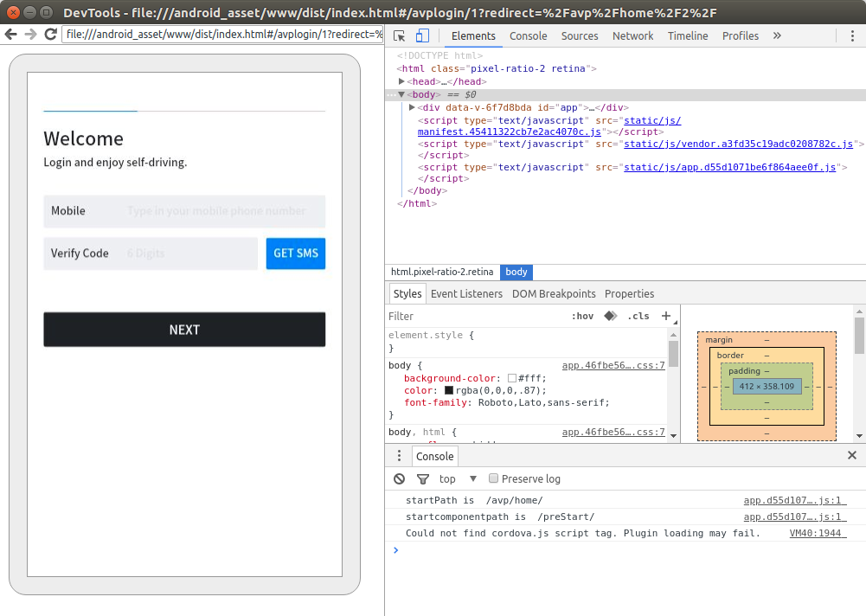Click the Styles pane scrollbar up arrow
Image resolution: width=866 pixels, height=616 pixels.
[x=673, y=335]
